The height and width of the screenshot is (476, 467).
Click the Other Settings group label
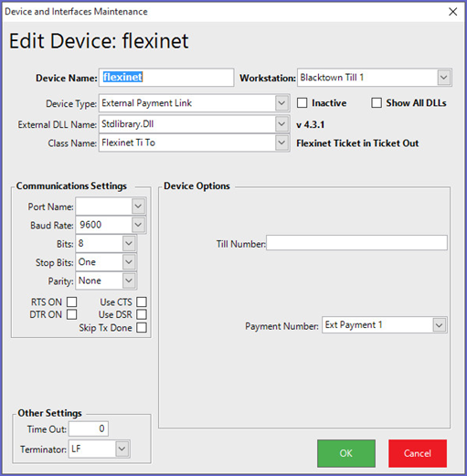click(49, 413)
